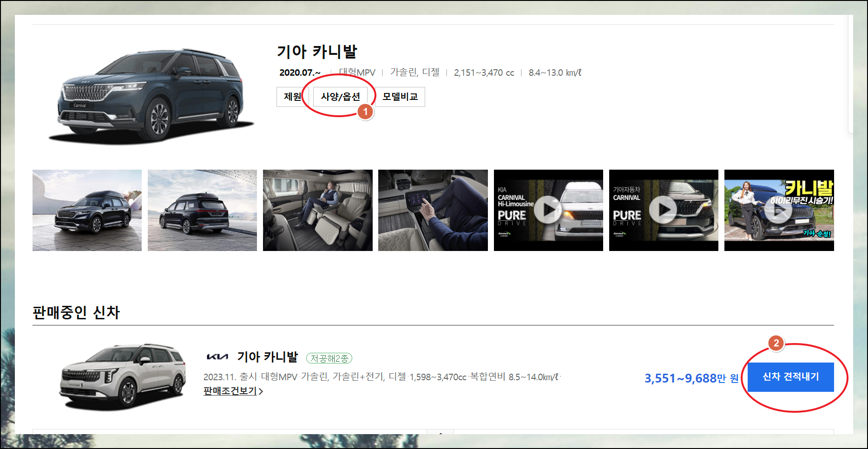Click the 가솔린, 디젤 fuel type text
This screenshot has height=449, width=868.
[414, 73]
